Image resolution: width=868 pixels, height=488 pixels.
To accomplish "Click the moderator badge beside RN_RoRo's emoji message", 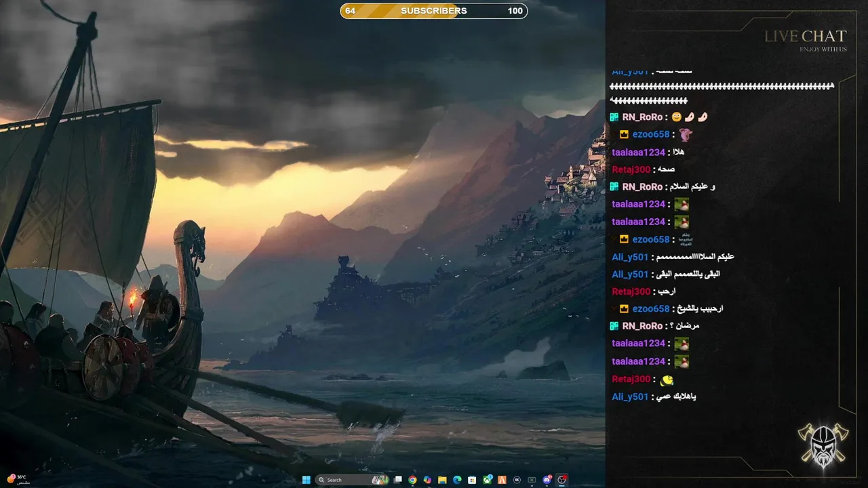I will [614, 117].
